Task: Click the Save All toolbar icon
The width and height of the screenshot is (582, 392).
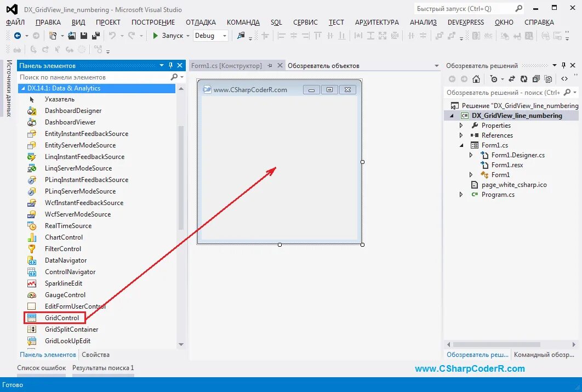Action: [96, 36]
